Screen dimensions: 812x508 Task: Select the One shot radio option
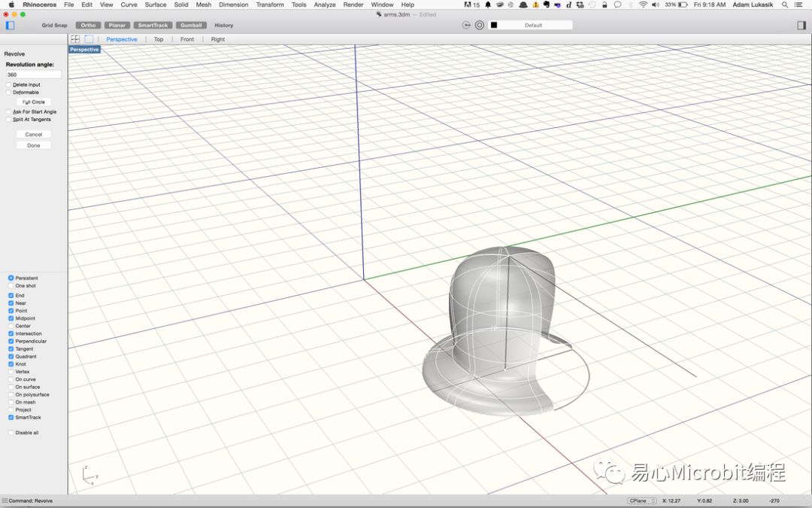click(11, 286)
